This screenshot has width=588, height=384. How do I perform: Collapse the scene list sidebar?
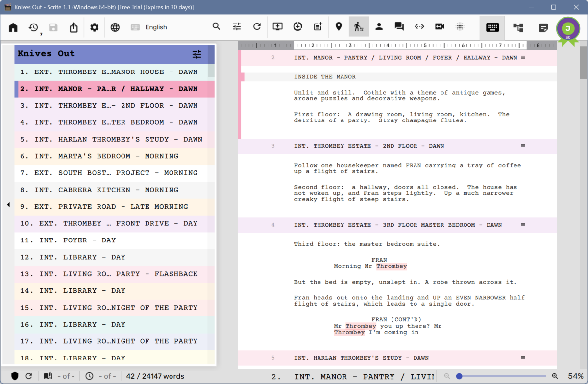click(8, 205)
